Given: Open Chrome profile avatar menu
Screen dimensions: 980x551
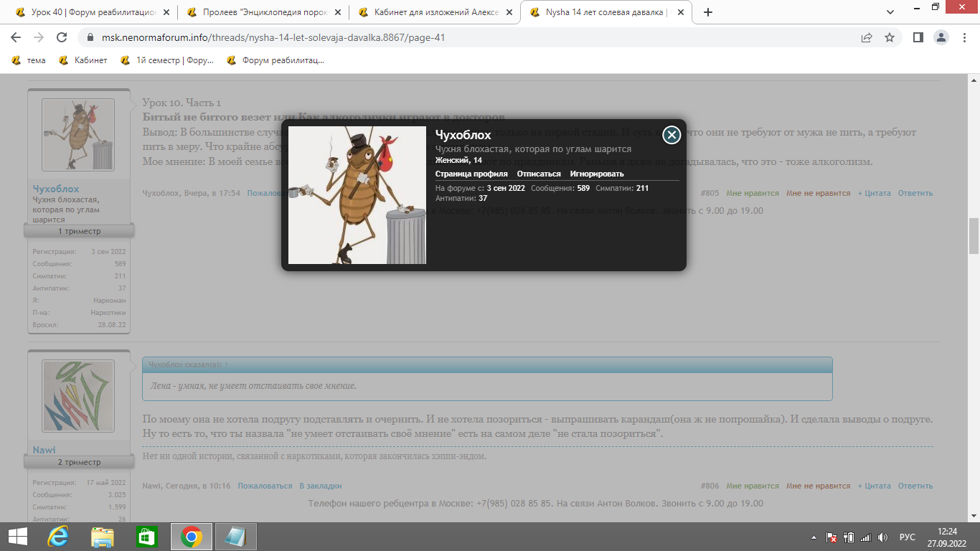Looking at the screenshot, I should click(x=941, y=37).
